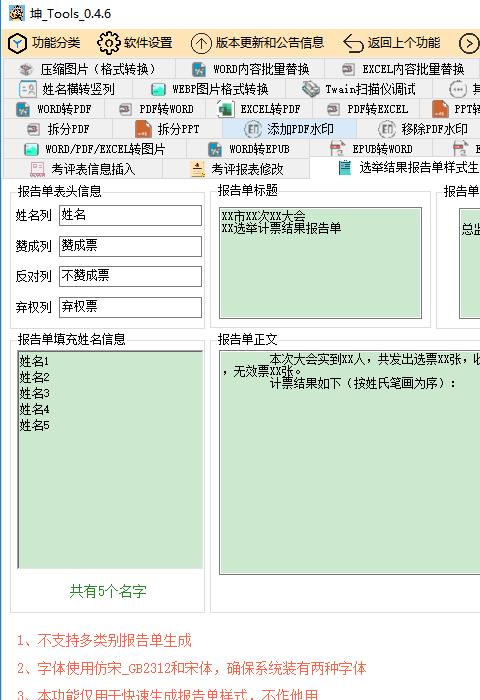Select the PDF转WORD tab
The height and width of the screenshot is (700, 480).
[x=156, y=109]
